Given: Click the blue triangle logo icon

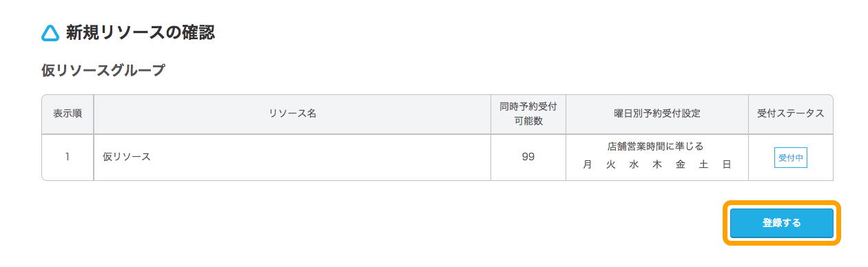Looking at the screenshot, I should pyautogui.click(x=50, y=33).
